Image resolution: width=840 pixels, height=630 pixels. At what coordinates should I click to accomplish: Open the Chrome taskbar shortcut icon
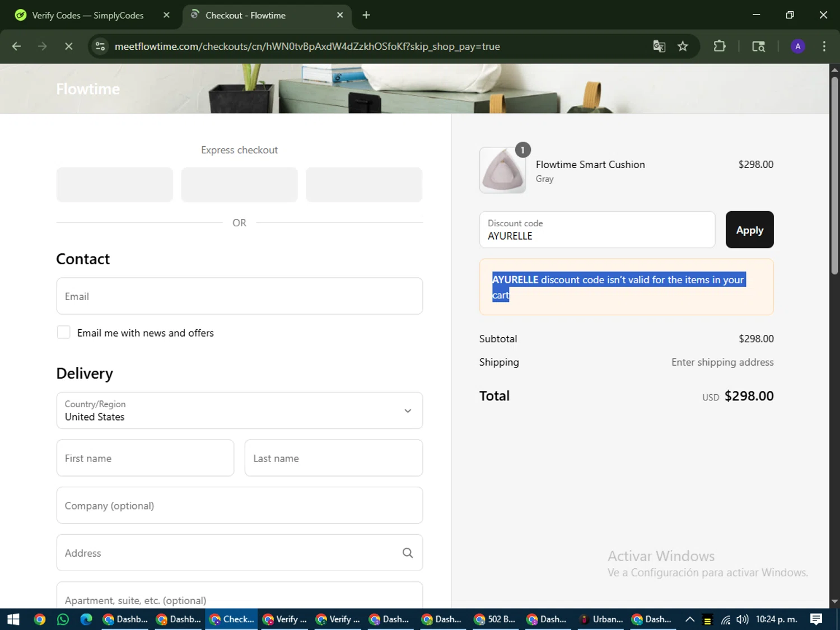point(39,619)
